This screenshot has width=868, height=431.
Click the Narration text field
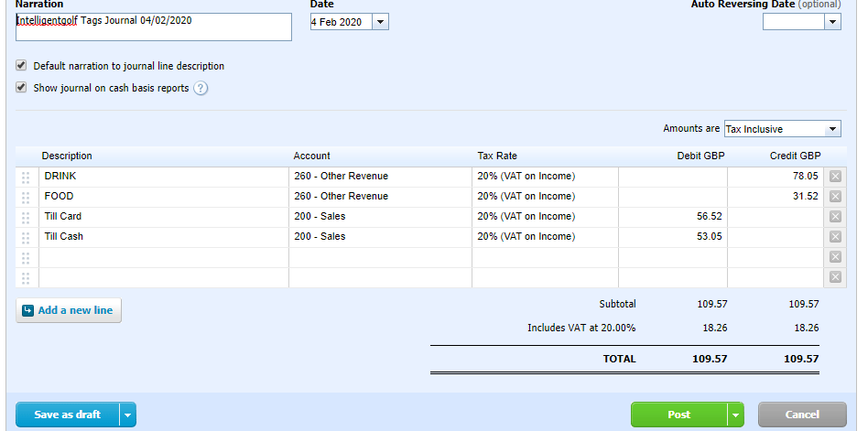click(153, 27)
